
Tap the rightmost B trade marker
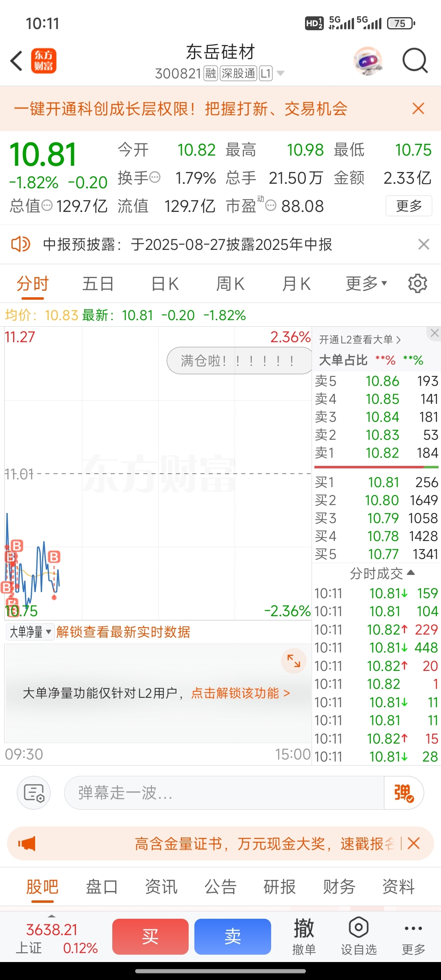54,557
